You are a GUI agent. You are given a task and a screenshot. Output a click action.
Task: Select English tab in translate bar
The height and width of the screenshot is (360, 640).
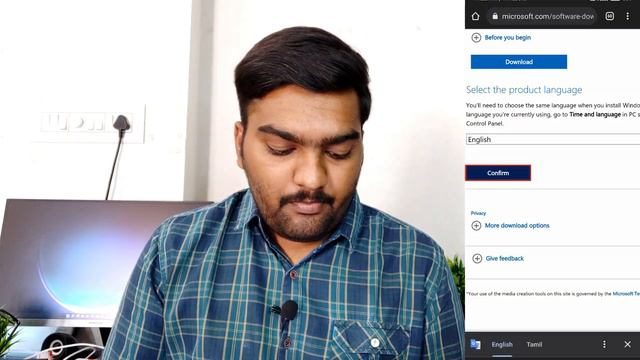point(502,344)
